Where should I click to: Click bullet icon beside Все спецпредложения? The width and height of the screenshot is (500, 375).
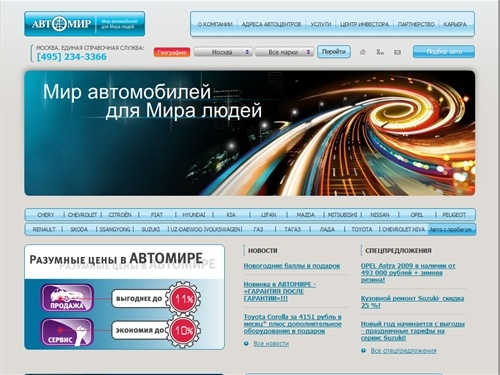coord(364,350)
